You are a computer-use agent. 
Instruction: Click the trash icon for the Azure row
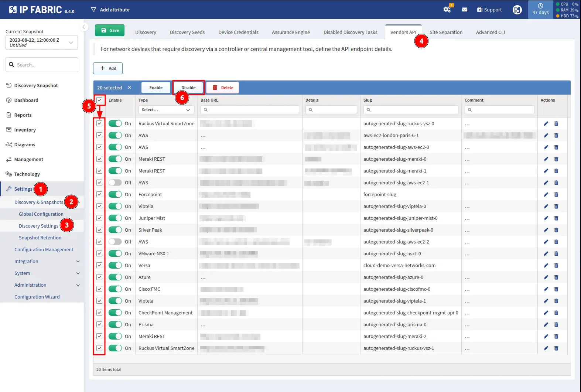click(x=556, y=277)
